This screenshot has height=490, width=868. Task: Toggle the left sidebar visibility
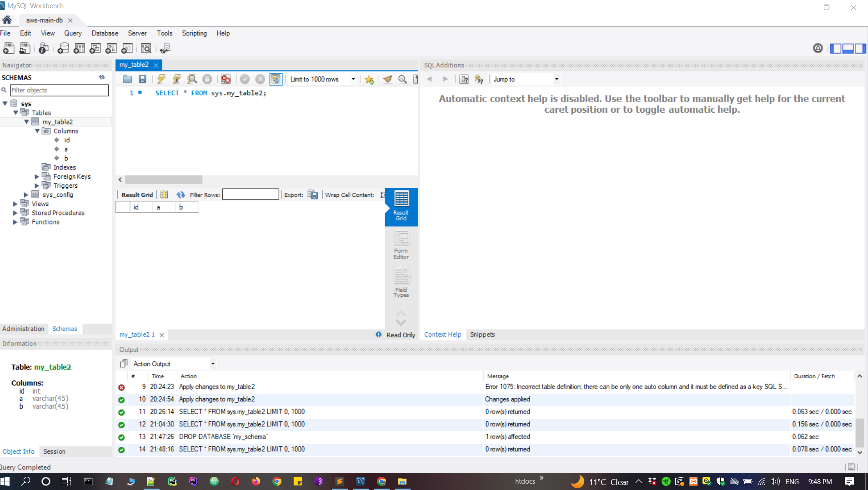(x=836, y=48)
